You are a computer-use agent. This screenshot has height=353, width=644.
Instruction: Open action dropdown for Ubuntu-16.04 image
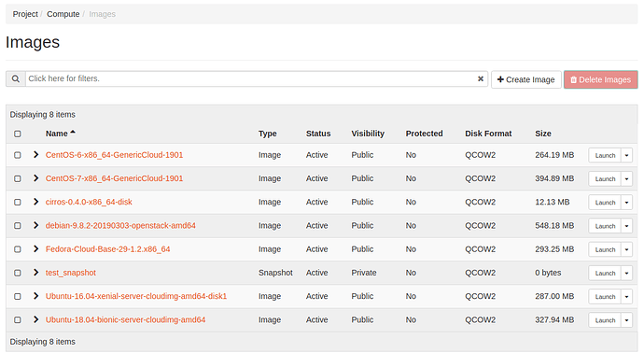627,297
